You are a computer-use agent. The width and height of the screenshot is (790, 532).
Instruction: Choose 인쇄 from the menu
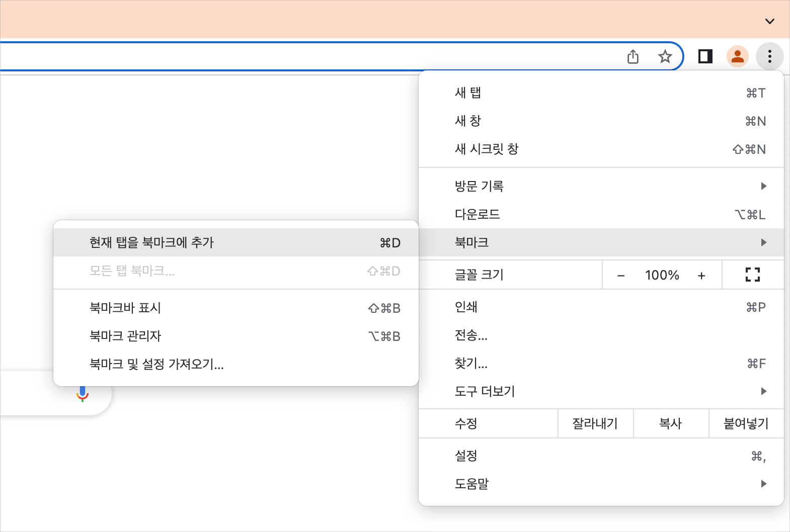601,307
